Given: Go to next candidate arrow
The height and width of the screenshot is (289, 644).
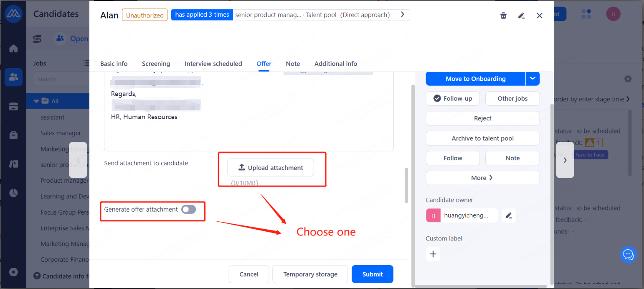Looking at the screenshot, I should coord(565,160).
